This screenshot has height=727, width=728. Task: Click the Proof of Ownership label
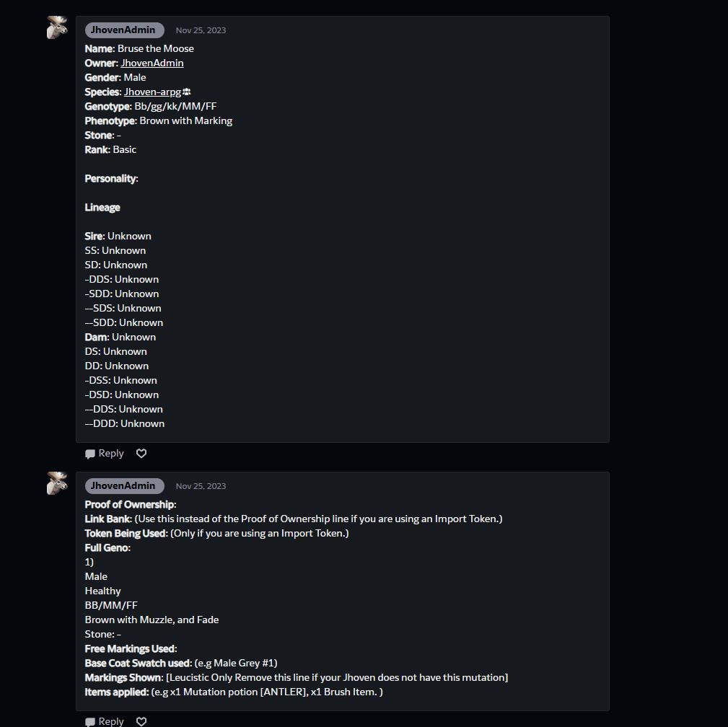point(130,504)
